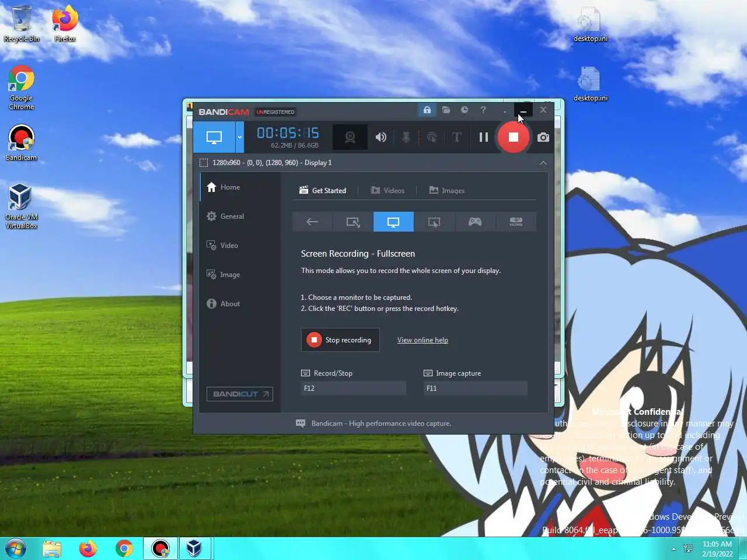Screen dimensions: 747x560
Task: Pause the current recording
Action: point(484,138)
